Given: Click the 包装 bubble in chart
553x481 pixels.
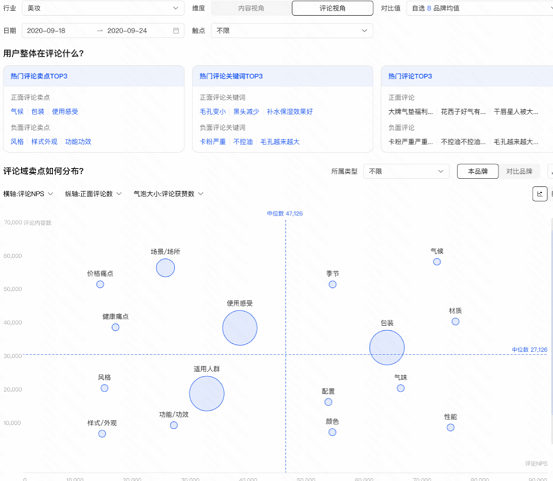Looking at the screenshot, I should (x=387, y=347).
